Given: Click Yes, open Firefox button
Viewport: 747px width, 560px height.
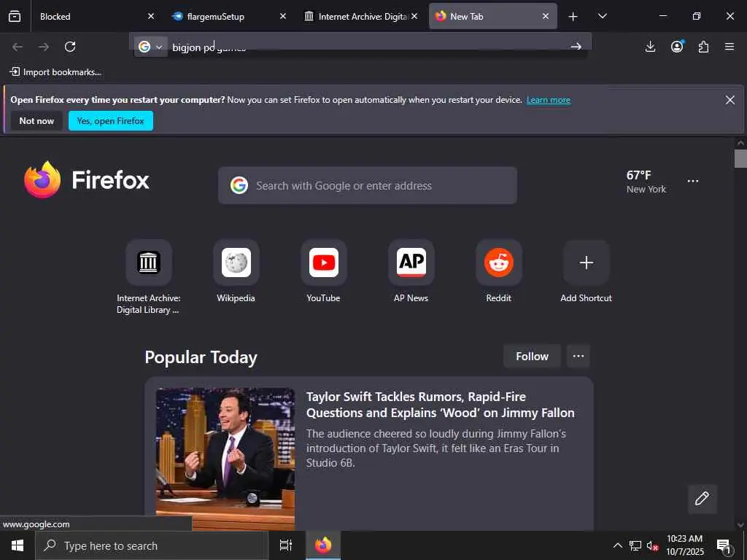Looking at the screenshot, I should [x=111, y=121].
